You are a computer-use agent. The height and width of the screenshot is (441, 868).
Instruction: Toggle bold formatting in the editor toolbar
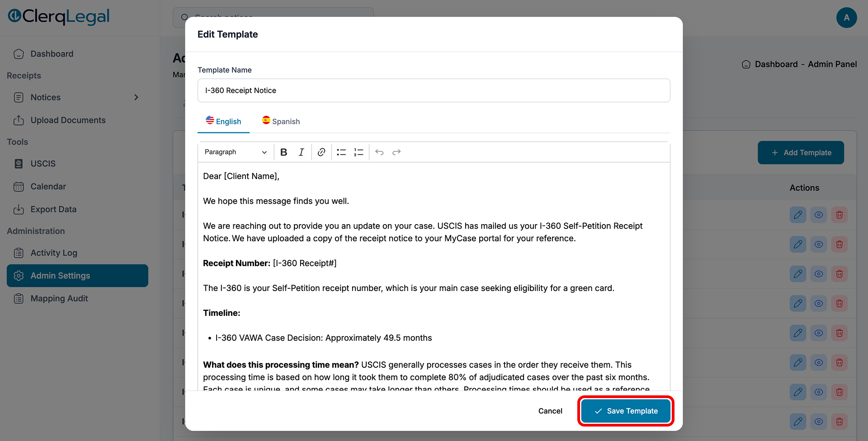283,152
